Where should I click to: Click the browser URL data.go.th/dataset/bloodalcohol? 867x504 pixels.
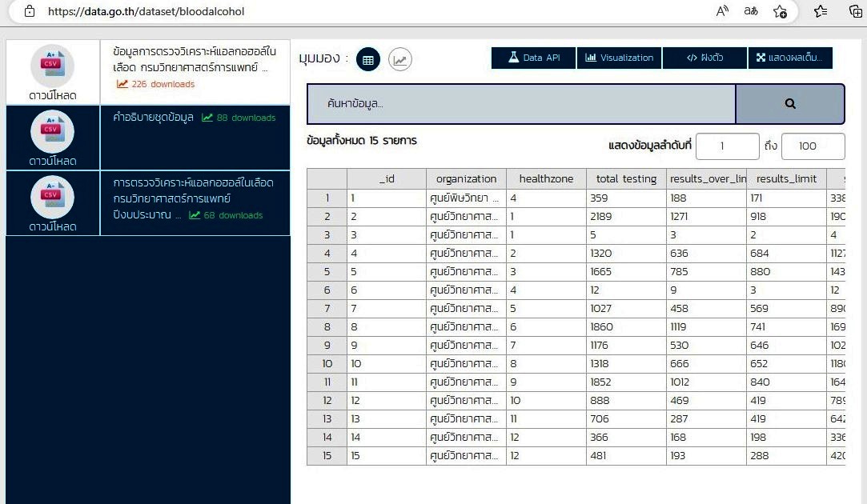(x=146, y=11)
